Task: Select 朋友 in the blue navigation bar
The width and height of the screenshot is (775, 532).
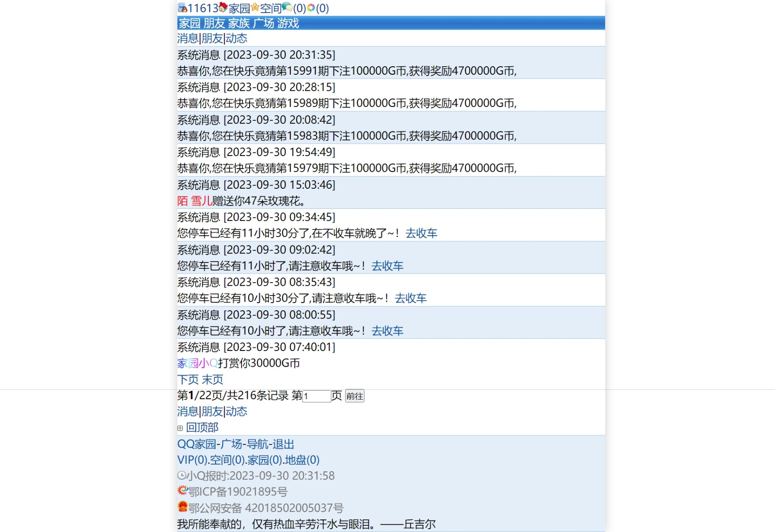Action: pyautogui.click(x=214, y=23)
